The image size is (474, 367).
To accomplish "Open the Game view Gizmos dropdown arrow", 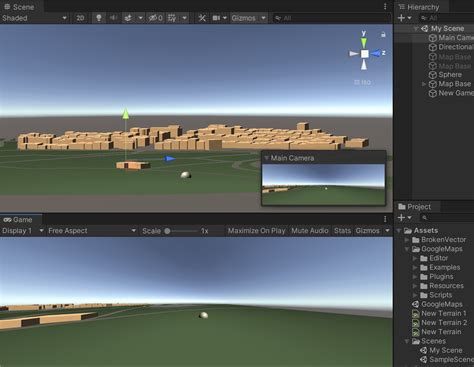I will (x=387, y=231).
